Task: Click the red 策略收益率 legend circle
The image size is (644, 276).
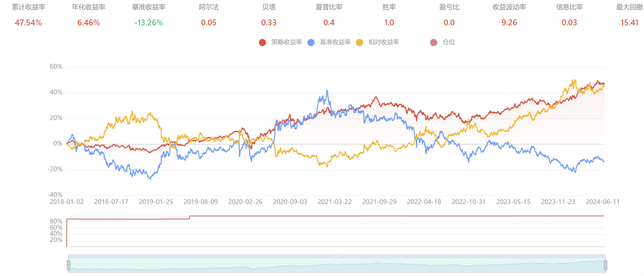Action: (262, 42)
